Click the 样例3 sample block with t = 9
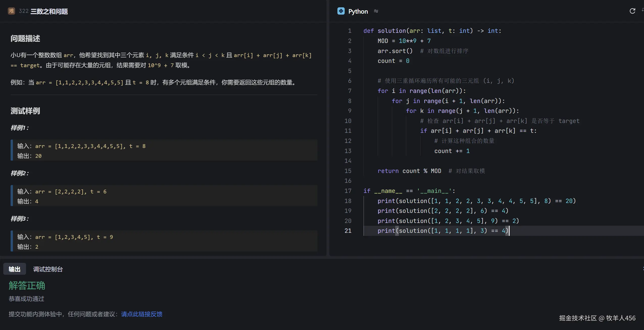644x330 pixels. (164, 241)
